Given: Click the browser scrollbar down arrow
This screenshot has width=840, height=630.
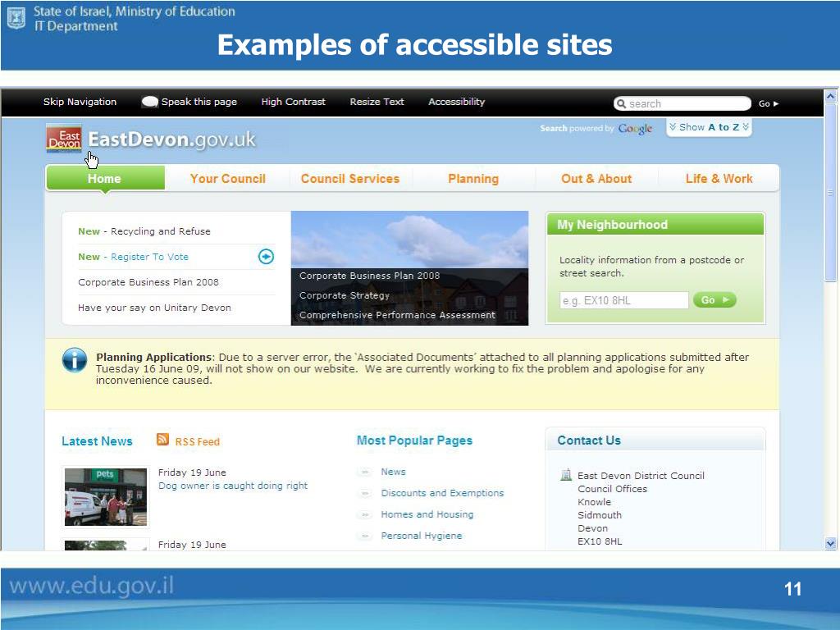Looking at the screenshot, I should (830, 543).
